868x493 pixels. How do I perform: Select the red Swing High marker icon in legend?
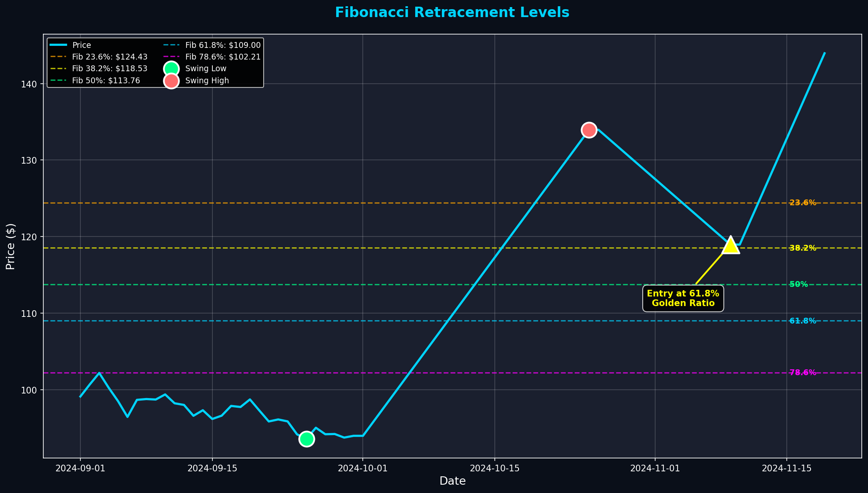tap(170, 80)
